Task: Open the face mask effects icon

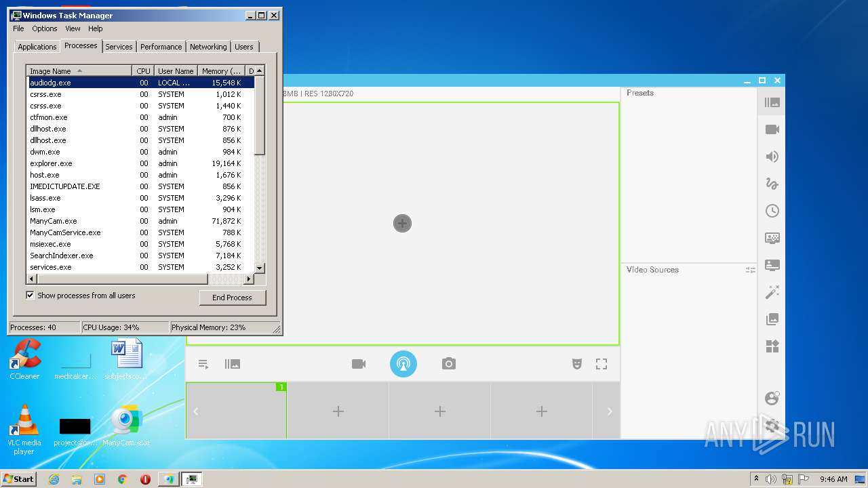Action: coord(577,364)
